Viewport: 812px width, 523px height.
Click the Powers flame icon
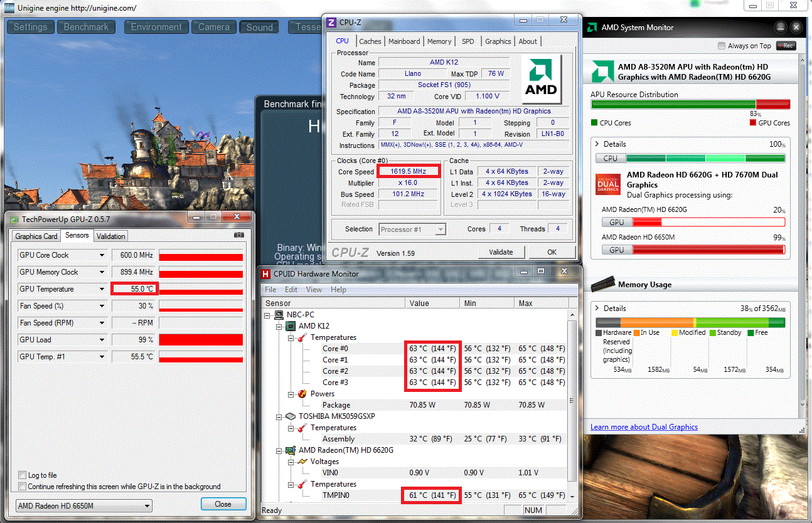(x=303, y=394)
